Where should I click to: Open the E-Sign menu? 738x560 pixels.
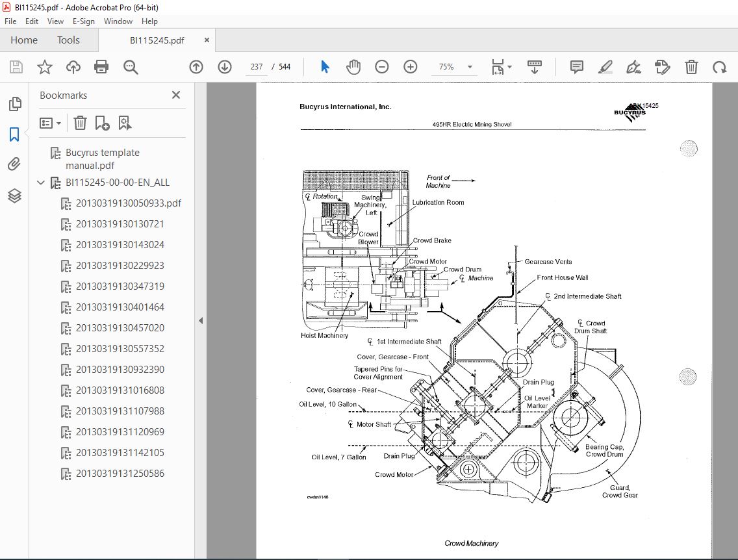click(83, 21)
